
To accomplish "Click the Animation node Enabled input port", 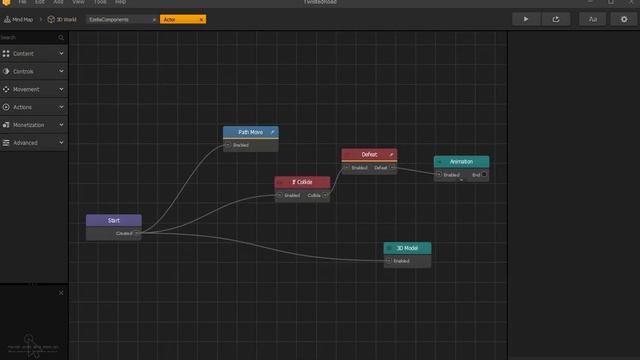I will pos(439,175).
